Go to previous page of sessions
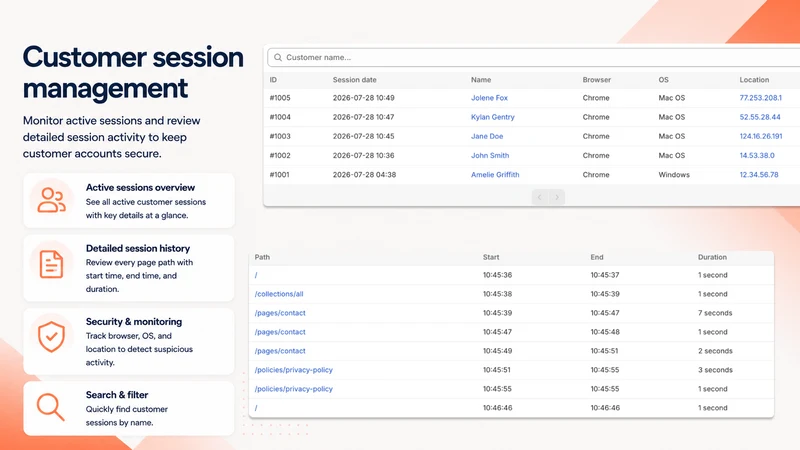 click(x=540, y=197)
